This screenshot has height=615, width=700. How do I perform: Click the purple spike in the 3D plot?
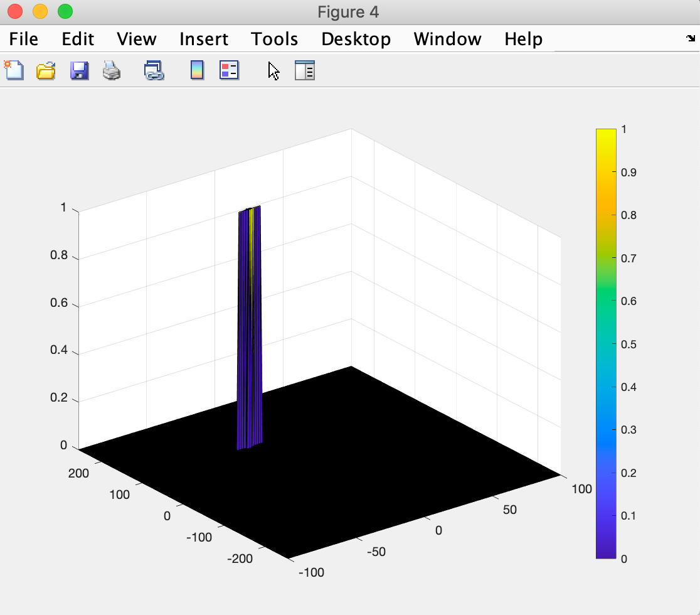[249, 328]
